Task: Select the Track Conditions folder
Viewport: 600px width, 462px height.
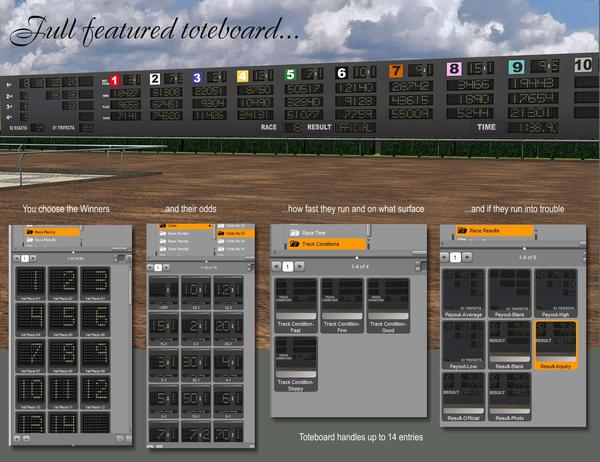Action: pos(327,244)
